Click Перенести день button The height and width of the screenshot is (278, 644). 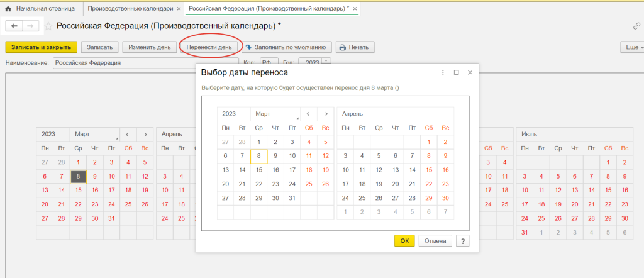(209, 47)
